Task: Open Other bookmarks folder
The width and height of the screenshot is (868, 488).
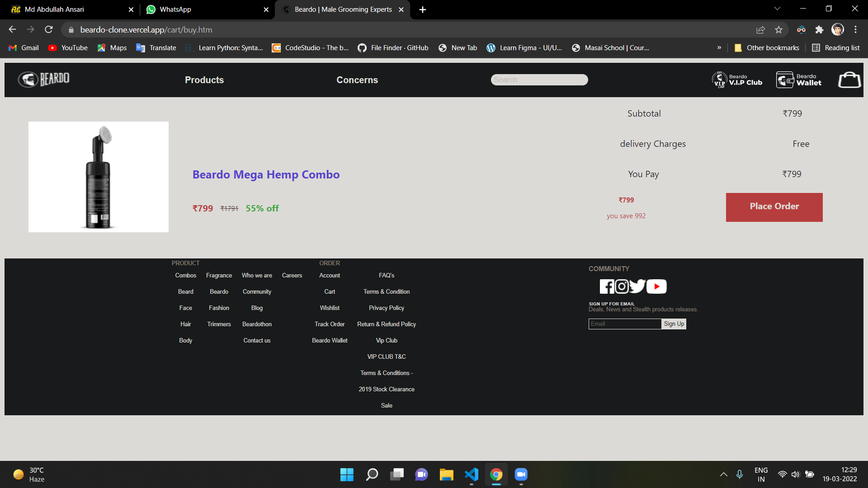Action: (x=767, y=48)
